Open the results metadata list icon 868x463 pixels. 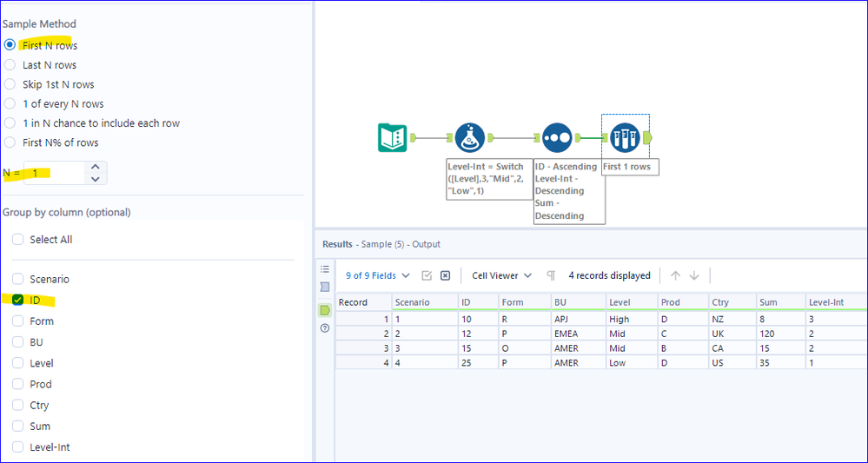click(x=325, y=268)
